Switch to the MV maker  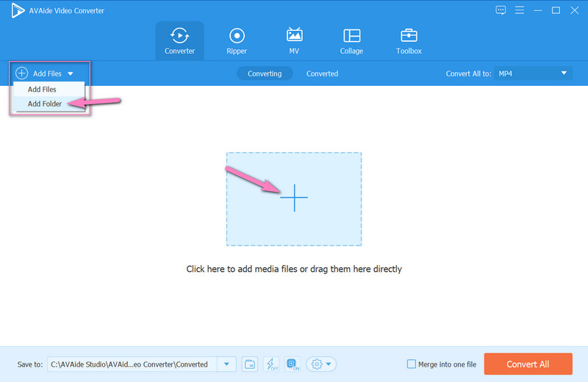click(x=295, y=40)
